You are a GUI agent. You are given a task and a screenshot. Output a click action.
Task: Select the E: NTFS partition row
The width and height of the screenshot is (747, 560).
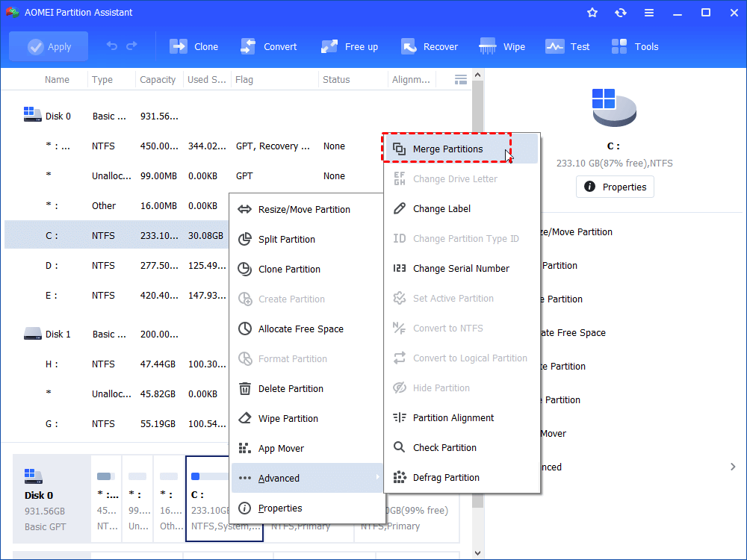click(x=117, y=295)
